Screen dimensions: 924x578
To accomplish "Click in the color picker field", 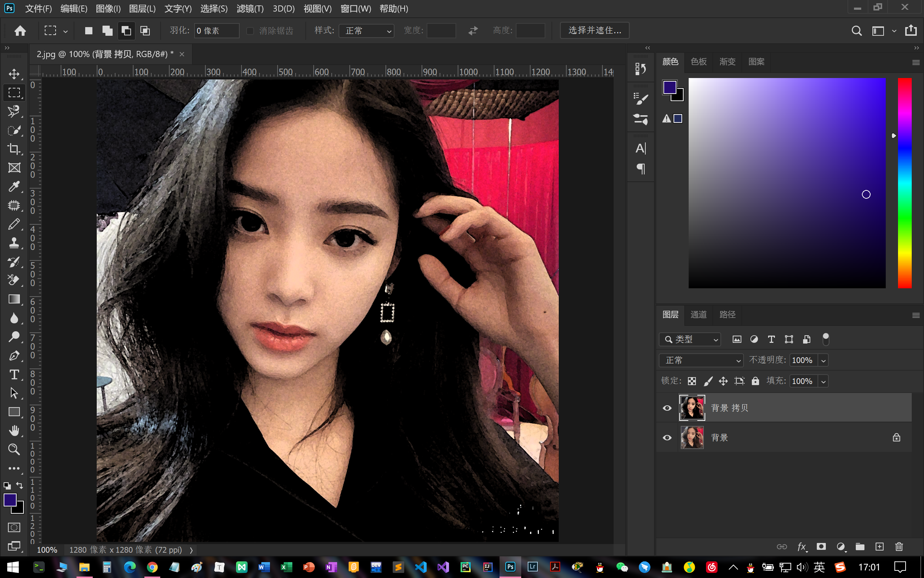I will (x=787, y=183).
